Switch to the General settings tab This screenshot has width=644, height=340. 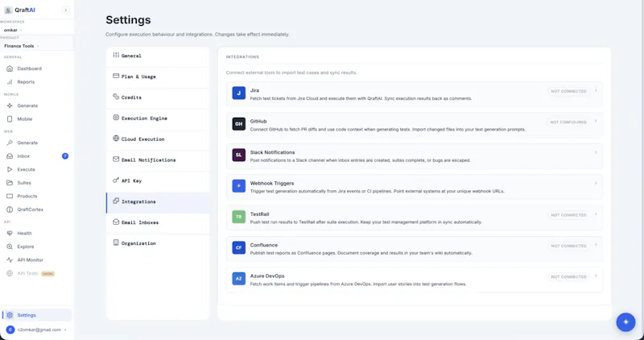pos(158,56)
